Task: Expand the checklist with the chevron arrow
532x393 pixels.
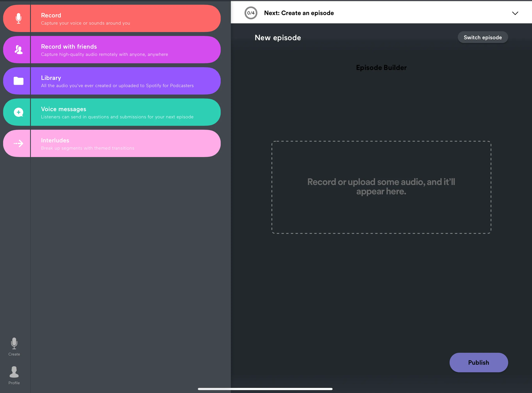Action: tap(515, 13)
